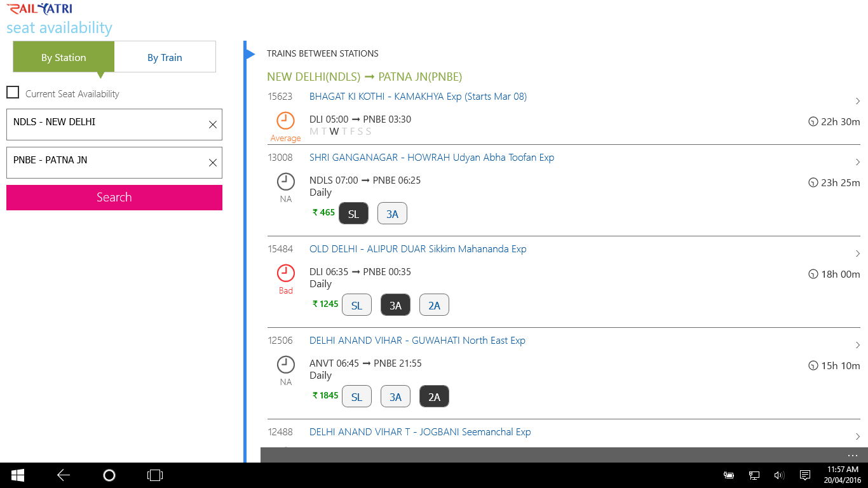Select SL class for train 15484
This screenshot has height=488, width=868.
357,305
